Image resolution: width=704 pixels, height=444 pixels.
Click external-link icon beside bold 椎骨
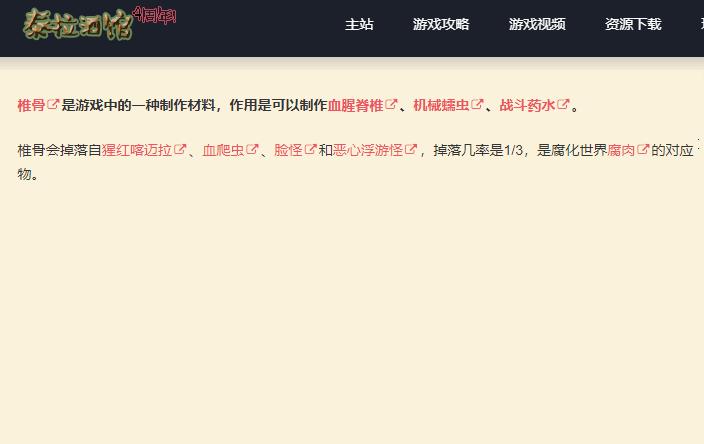(x=53, y=104)
